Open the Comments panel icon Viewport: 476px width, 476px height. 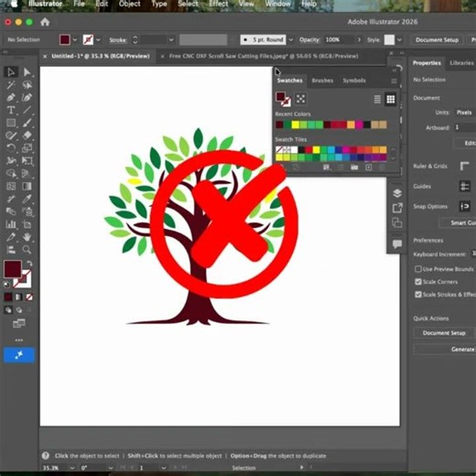(x=397, y=243)
